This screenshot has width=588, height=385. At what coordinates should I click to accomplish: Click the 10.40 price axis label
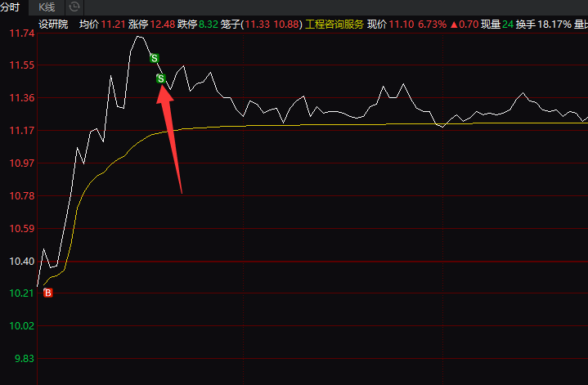tap(22, 262)
